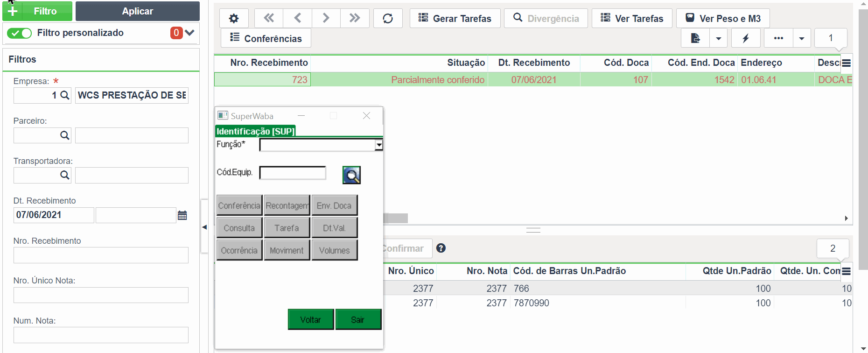This screenshot has width=868, height=353.
Task: Open the dropdown arrow beside three-dots button
Action: tap(802, 38)
